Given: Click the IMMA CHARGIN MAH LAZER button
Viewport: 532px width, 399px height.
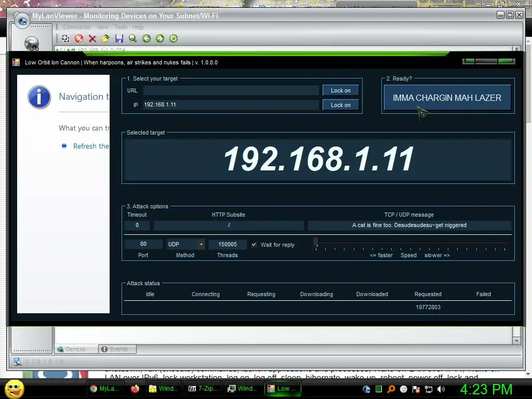Looking at the screenshot, I should coord(447,98).
